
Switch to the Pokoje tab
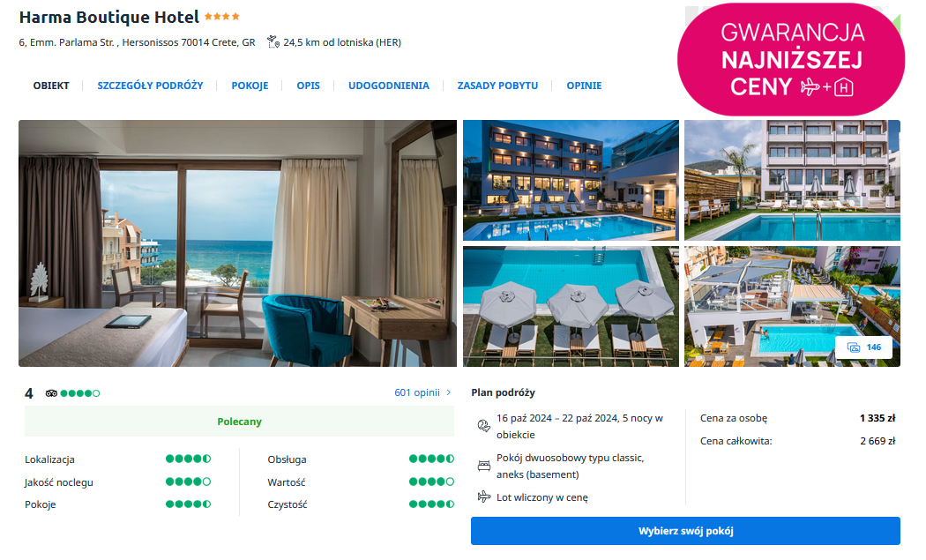[x=250, y=86]
